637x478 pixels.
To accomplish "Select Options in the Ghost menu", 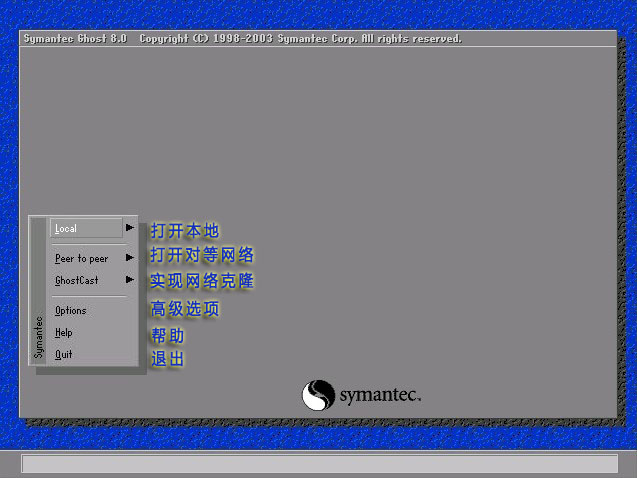I will (70, 311).
